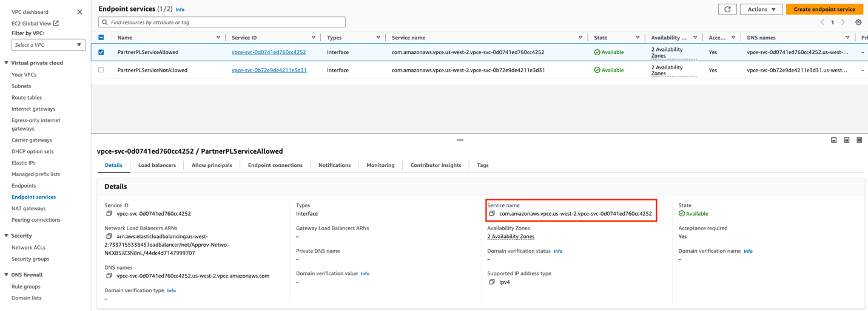The height and width of the screenshot is (311, 868).
Task: Collapse the DNS firewall sidebar section
Action: 6,275
